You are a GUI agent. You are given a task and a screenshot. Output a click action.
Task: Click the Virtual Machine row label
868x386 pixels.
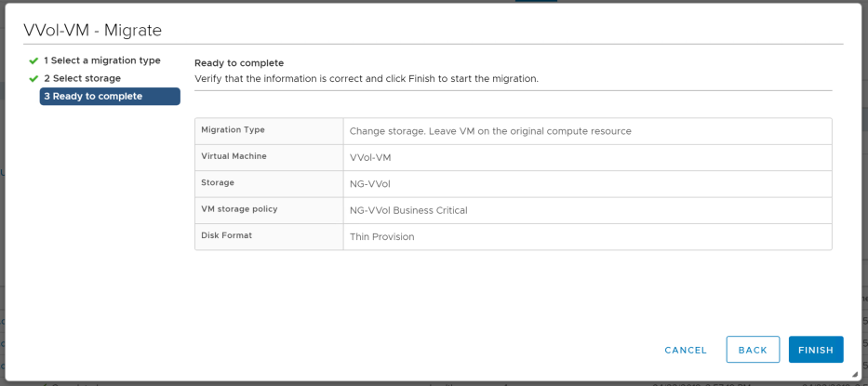[234, 156]
